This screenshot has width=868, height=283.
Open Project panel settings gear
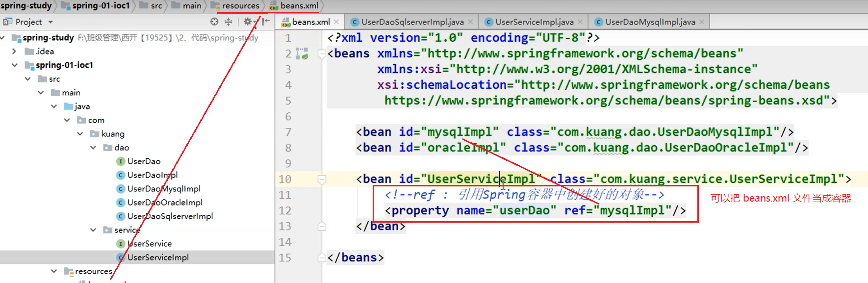[248, 22]
